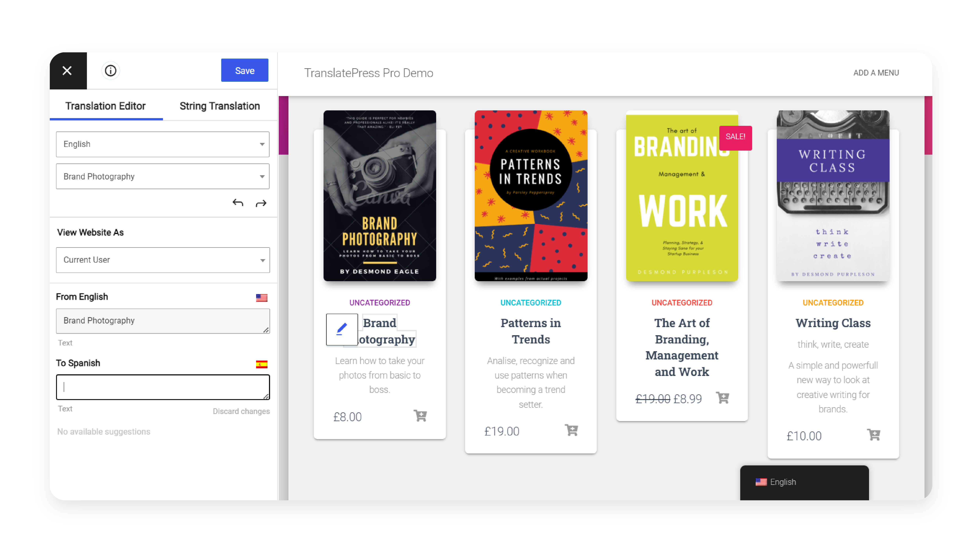This screenshot has height=551, width=980.
Task: Click the Spanish flag icon
Action: (262, 363)
